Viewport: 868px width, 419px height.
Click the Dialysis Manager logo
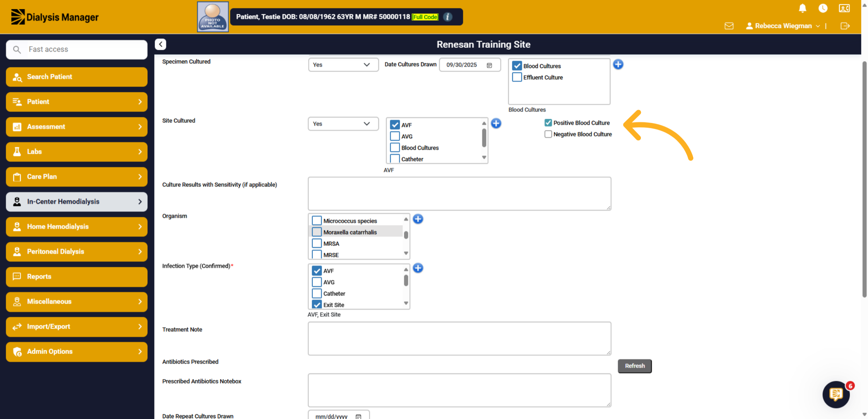coord(55,17)
